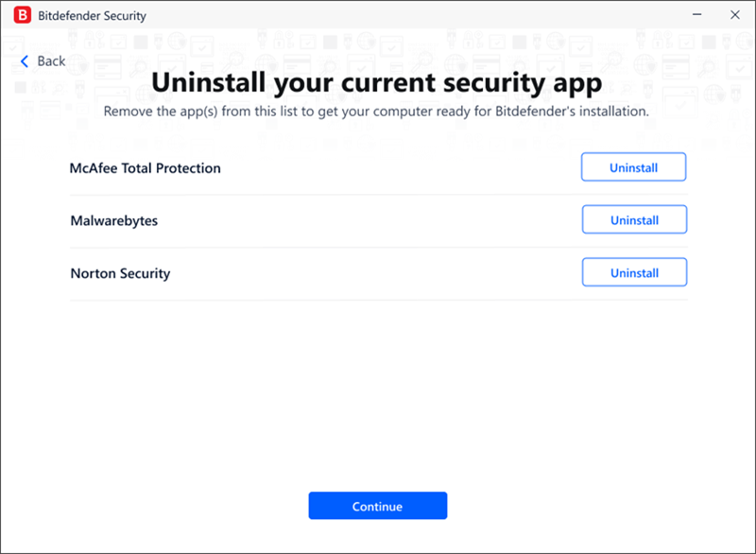756x554 pixels.
Task: Close the Bitdefender installer window
Action: [x=735, y=14]
